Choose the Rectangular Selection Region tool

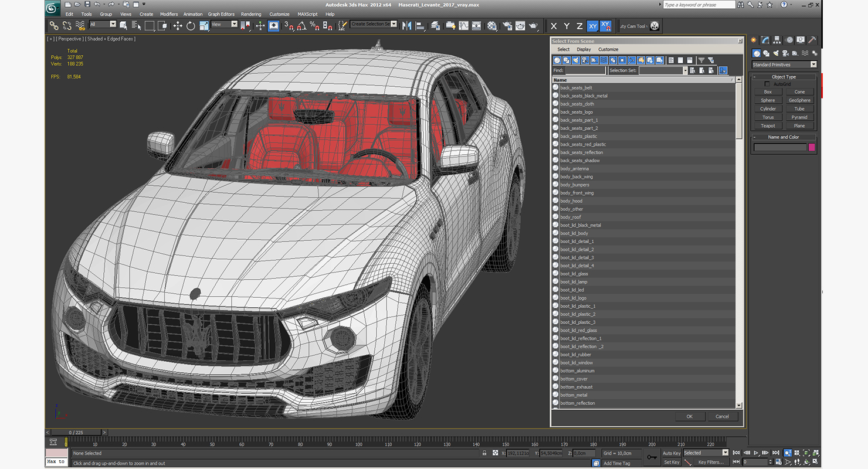coord(150,26)
